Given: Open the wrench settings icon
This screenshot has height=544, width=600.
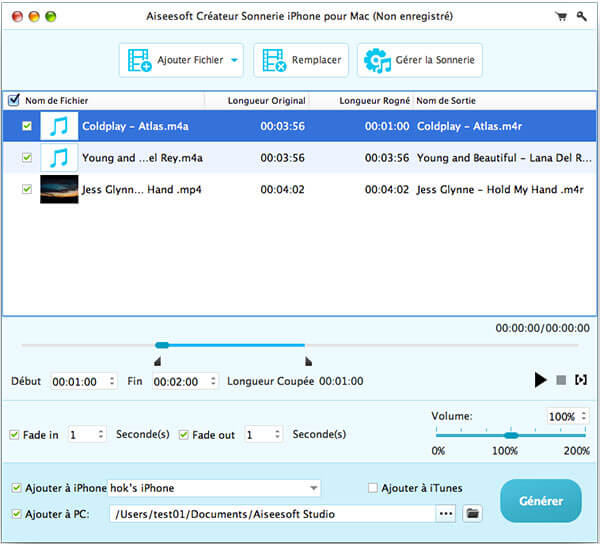Looking at the screenshot, I should point(583,17).
